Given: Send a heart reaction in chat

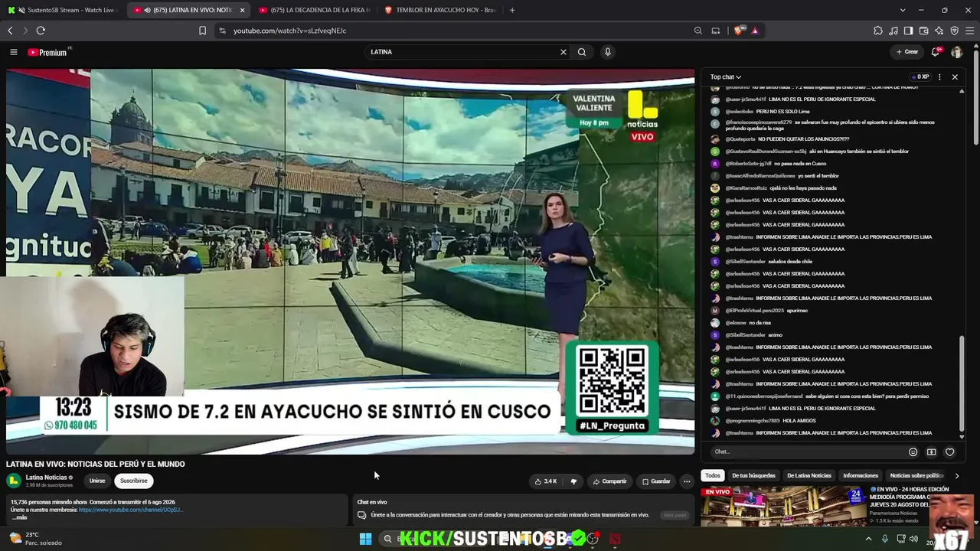Looking at the screenshot, I should tap(950, 452).
